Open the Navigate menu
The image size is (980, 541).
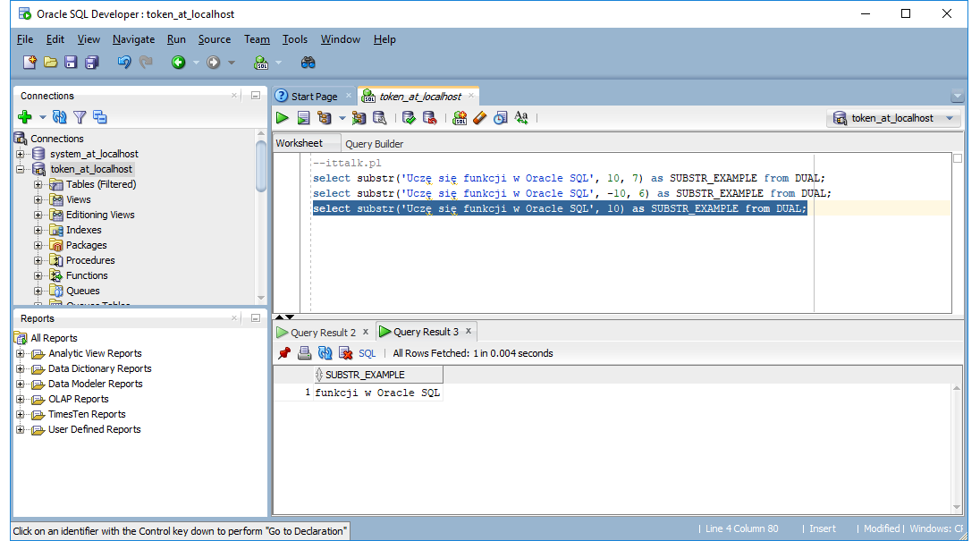pyautogui.click(x=134, y=39)
